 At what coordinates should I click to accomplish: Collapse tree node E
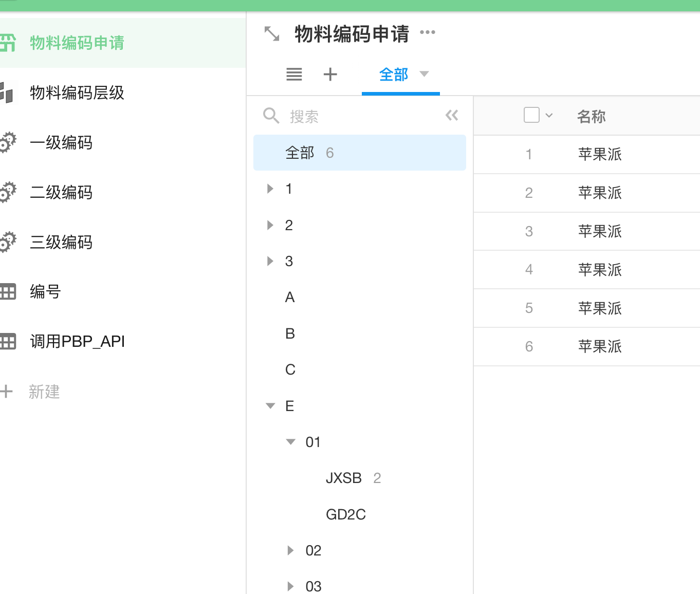click(x=270, y=406)
